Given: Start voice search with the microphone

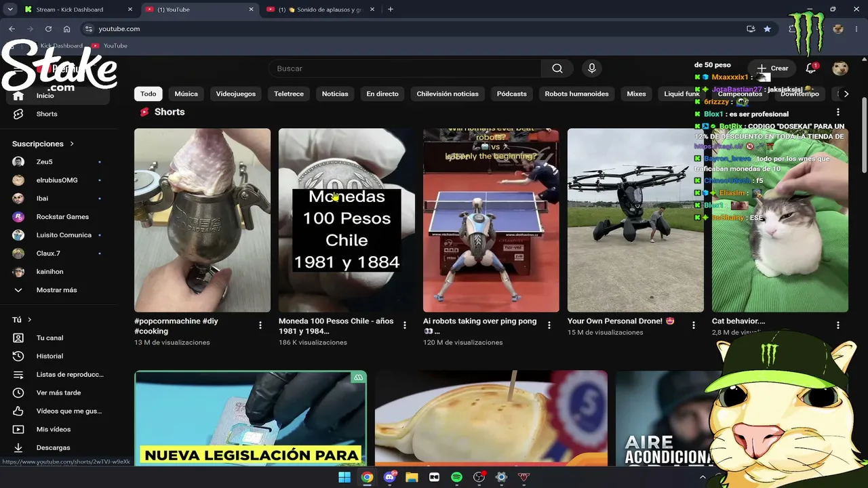Looking at the screenshot, I should [592, 68].
